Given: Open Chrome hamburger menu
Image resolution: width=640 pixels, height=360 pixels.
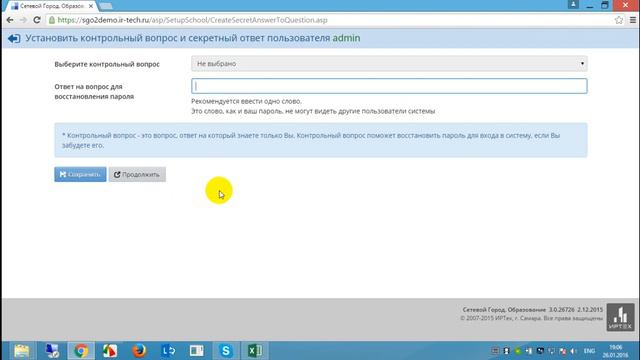Looking at the screenshot, I should point(633,20).
